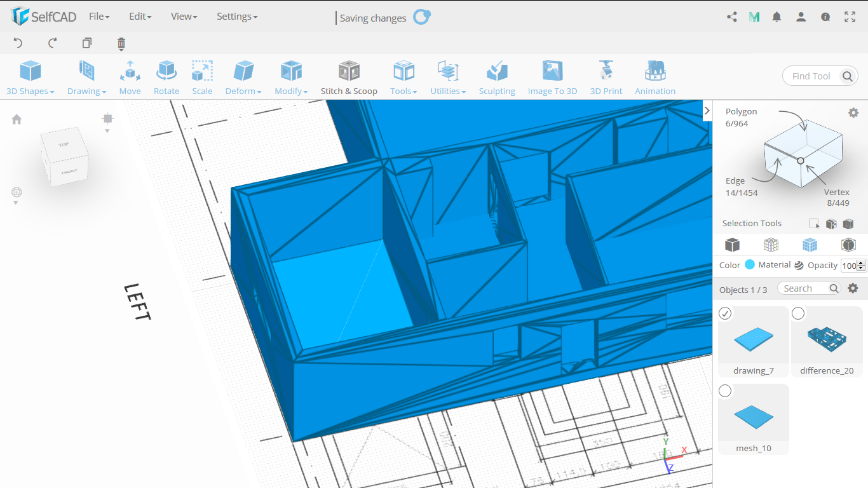Choose the last shading cube icon

tap(848, 245)
